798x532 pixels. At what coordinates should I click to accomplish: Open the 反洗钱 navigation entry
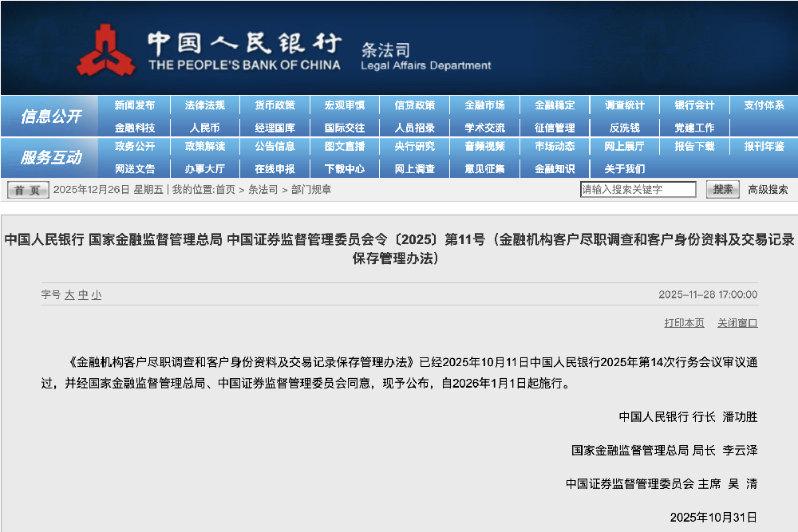tap(626, 126)
